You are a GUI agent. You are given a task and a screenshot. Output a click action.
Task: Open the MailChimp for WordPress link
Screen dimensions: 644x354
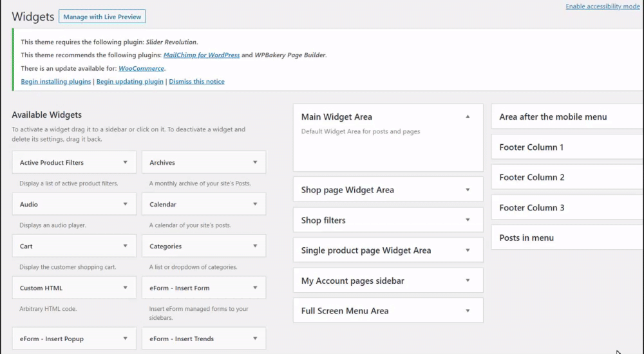pos(202,55)
